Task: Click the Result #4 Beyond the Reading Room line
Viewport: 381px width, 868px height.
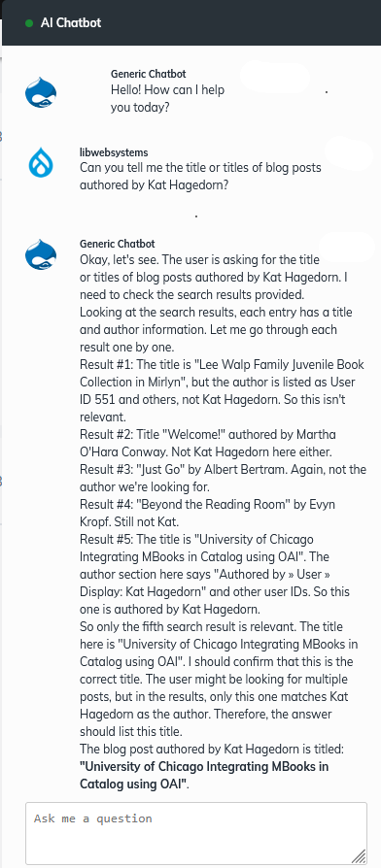Action: 207,513
